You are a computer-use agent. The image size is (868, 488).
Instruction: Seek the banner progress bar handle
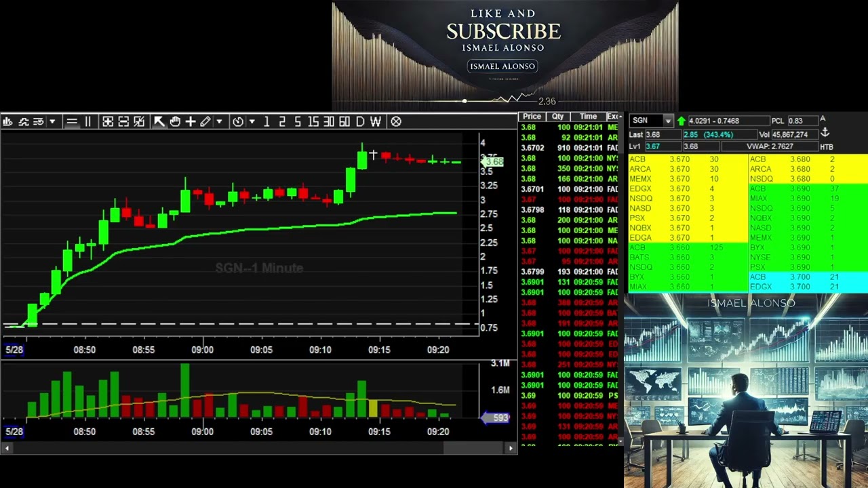pyautogui.click(x=465, y=101)
